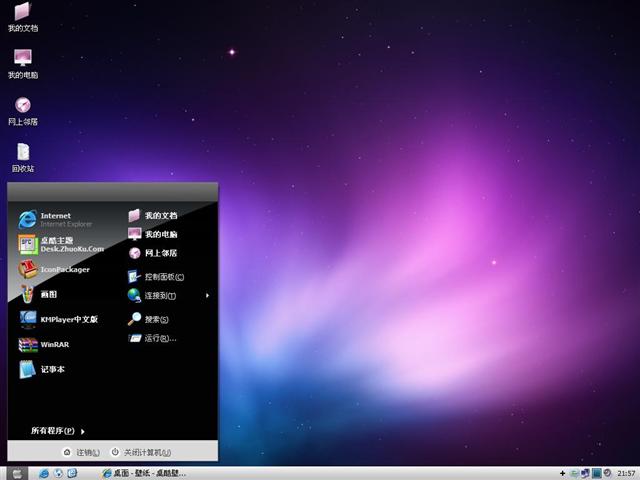Click the 注销(L) log off button

pos(80,452)
